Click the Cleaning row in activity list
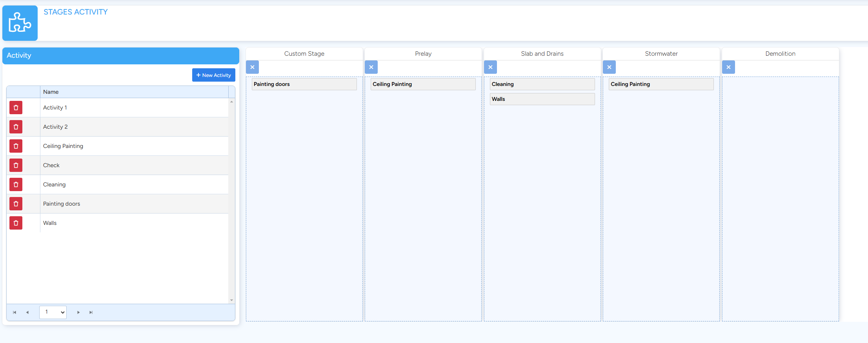 [x=133, y=184]
